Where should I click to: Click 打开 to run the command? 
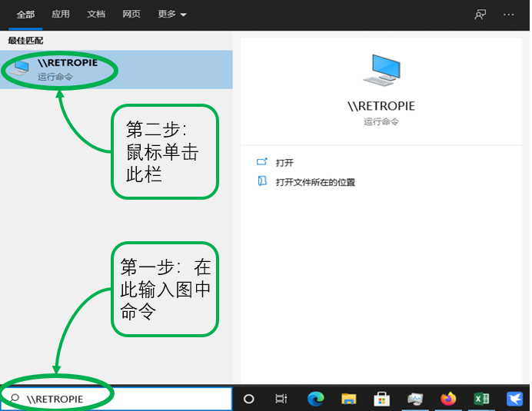[x=284, y=163]
